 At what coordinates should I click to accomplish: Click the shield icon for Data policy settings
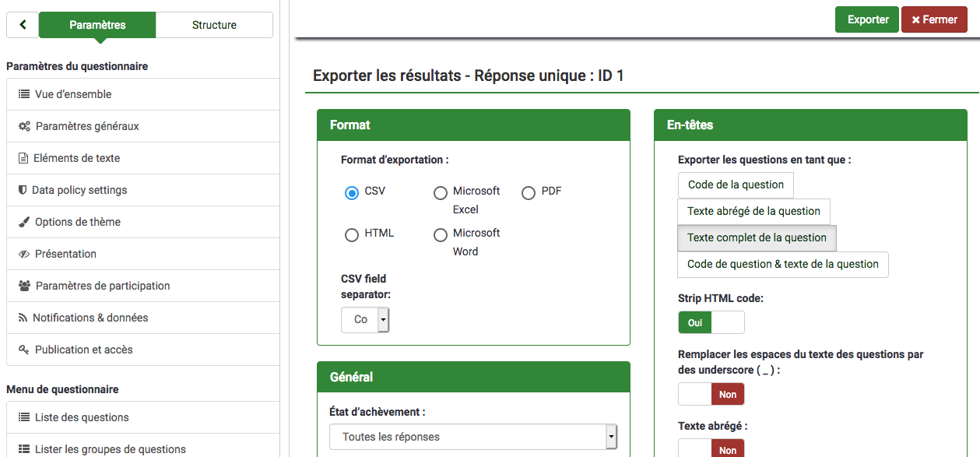pos(23,190)
